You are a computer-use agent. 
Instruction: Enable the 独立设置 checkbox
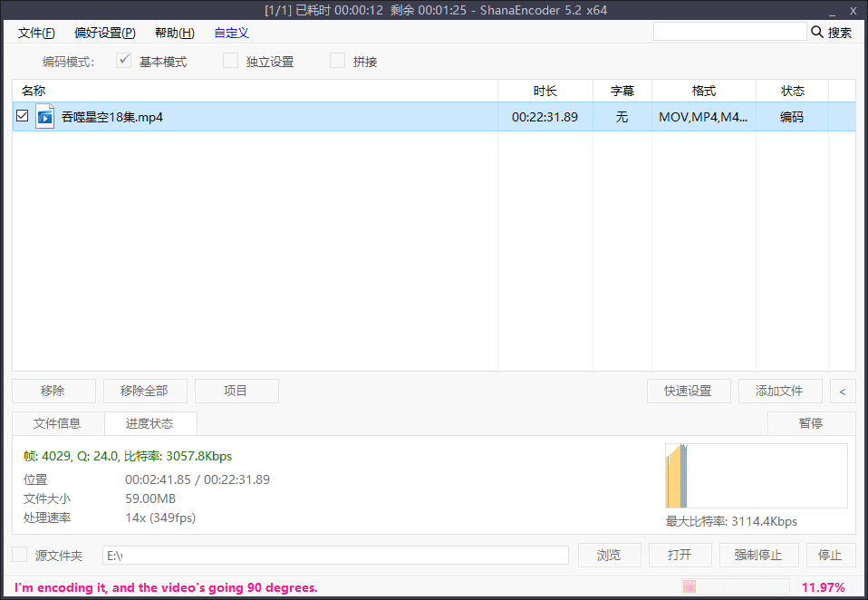click(231, 62)
